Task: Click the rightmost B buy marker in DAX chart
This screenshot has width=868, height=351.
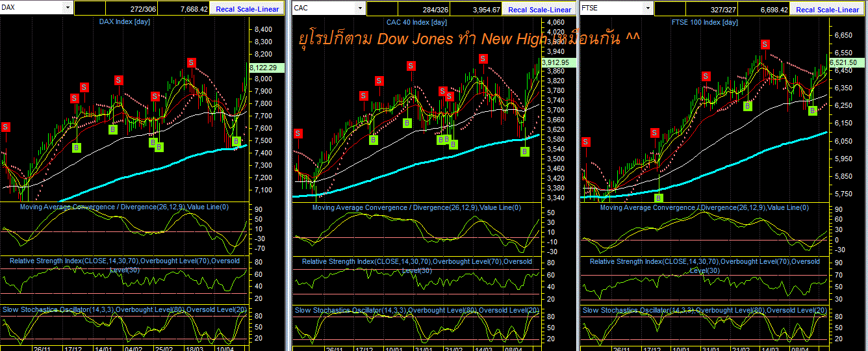Action: tap(236, 141)
